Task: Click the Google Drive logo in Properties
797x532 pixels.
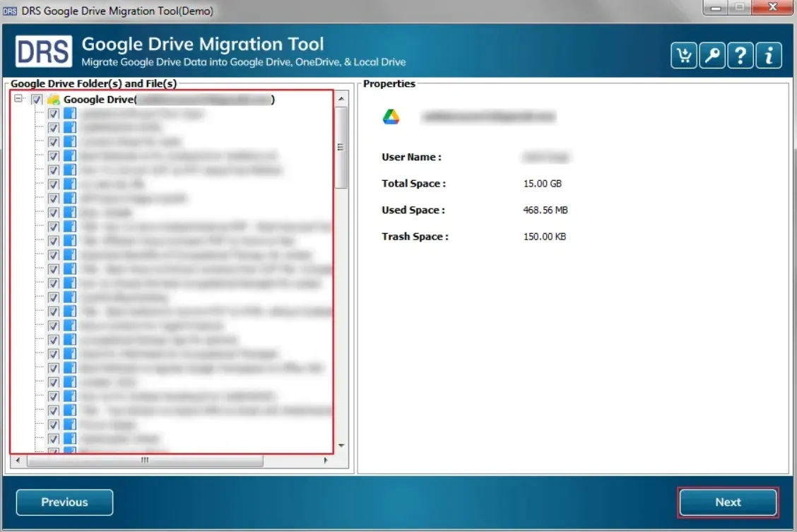Action: click(391, 117)
